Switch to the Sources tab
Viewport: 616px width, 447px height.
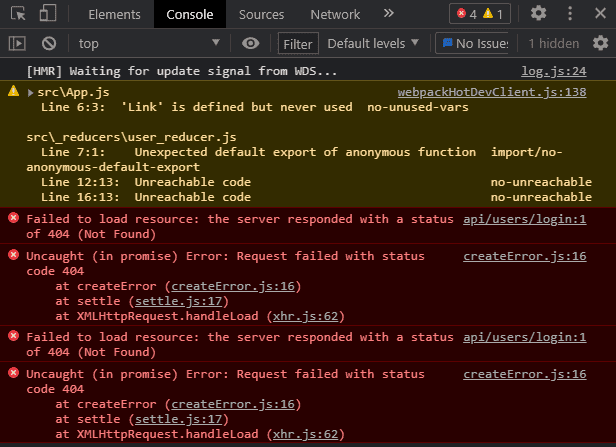tap(261, 14)
